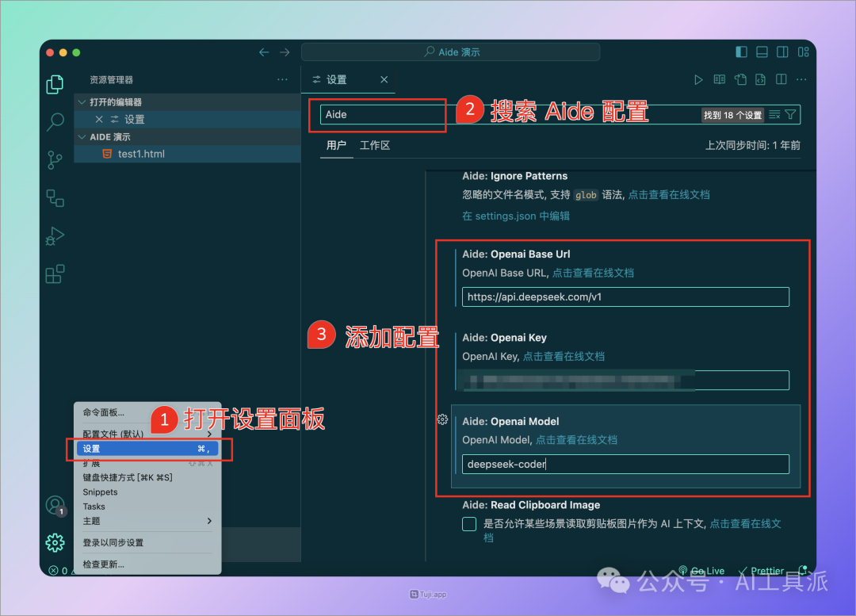Click Go Live in status bar
The width and height of the screenshot is (856, 616).
702,571
